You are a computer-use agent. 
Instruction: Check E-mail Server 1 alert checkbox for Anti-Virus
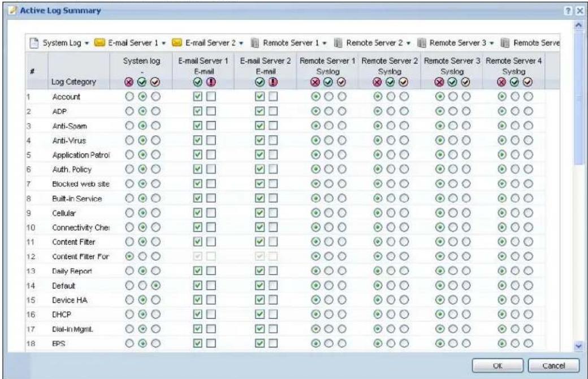point(211,140)
